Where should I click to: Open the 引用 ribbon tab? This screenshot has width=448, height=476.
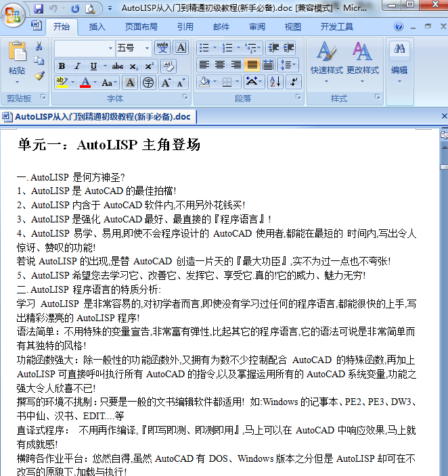point(185,27)
